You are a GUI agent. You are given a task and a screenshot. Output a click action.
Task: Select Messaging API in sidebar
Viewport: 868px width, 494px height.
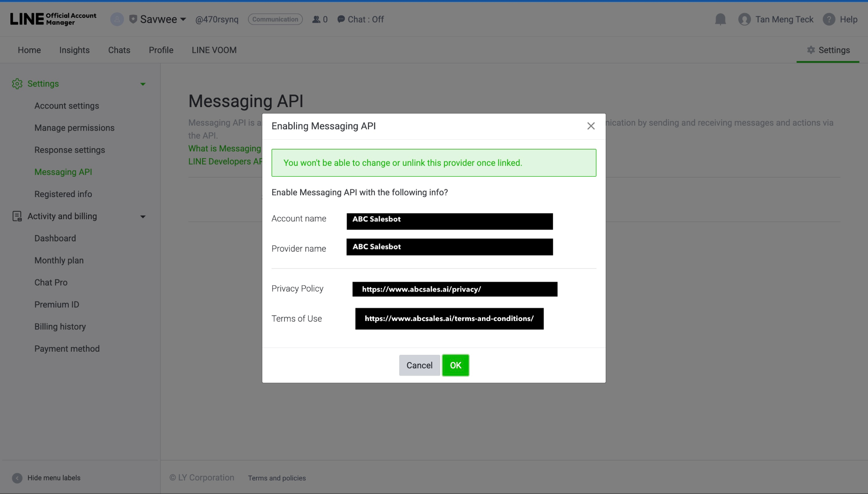[63, 172]
